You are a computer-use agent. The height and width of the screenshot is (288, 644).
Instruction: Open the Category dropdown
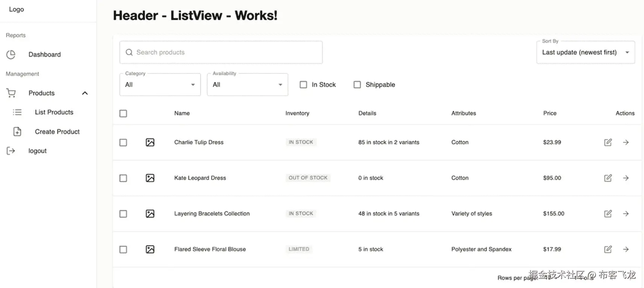(160, 85)
